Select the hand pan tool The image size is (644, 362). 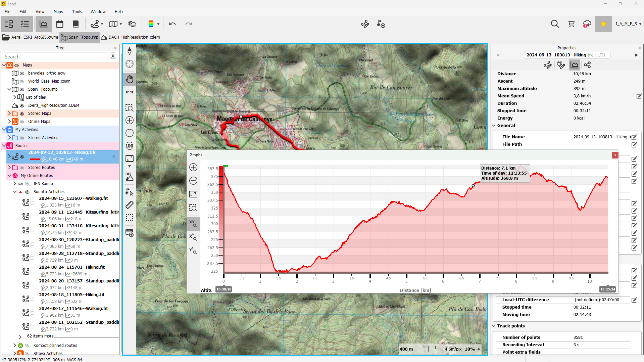click(x=130, y=79)
